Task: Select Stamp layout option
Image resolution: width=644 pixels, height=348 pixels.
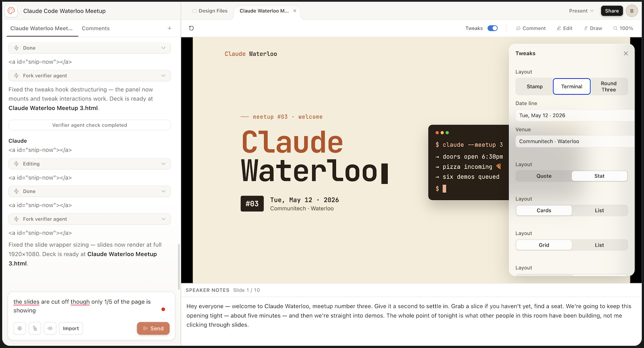Action: click(x=535, y=86)
